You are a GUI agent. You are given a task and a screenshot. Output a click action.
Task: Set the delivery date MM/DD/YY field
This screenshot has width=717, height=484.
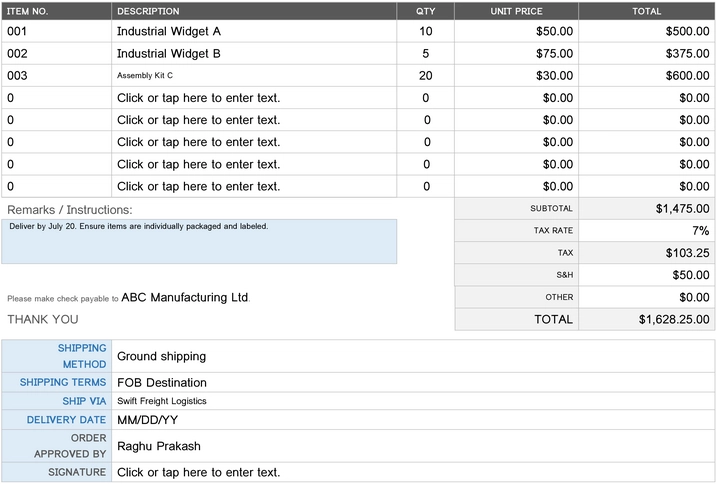(147, 420)
